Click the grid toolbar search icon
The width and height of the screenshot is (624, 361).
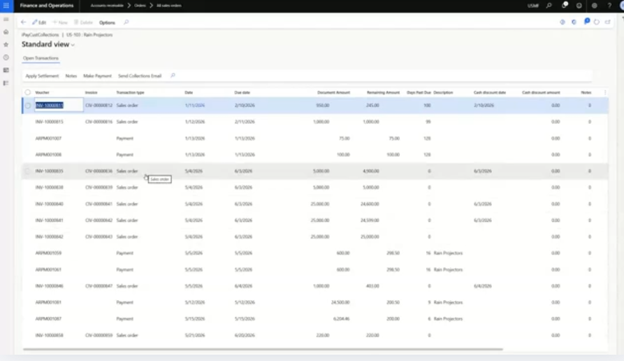173,76
